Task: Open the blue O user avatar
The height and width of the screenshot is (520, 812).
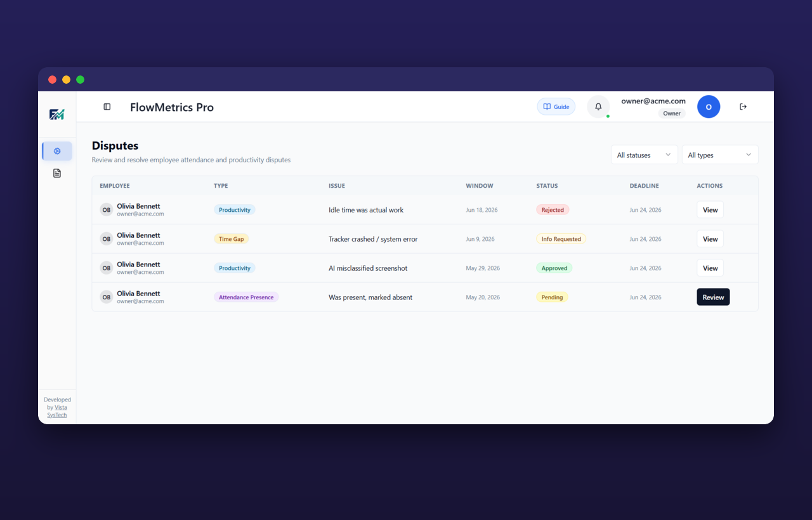Action: click(709, 107)
